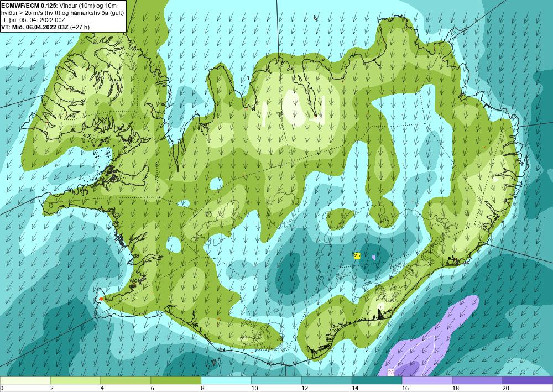
Task: Click the white '25' gust contour label
Action: click(391, 372)
